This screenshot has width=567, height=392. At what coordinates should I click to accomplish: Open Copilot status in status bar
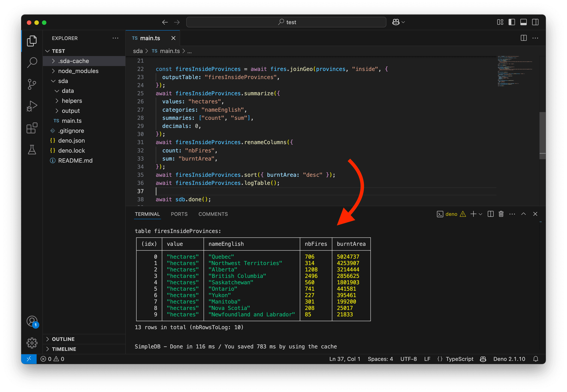coord(483,359)
